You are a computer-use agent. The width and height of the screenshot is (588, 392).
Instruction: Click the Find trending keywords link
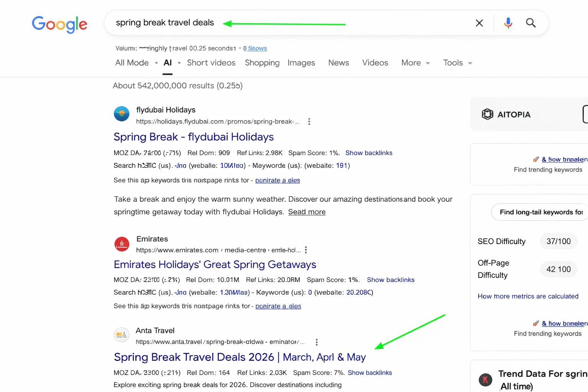(547, 170)
